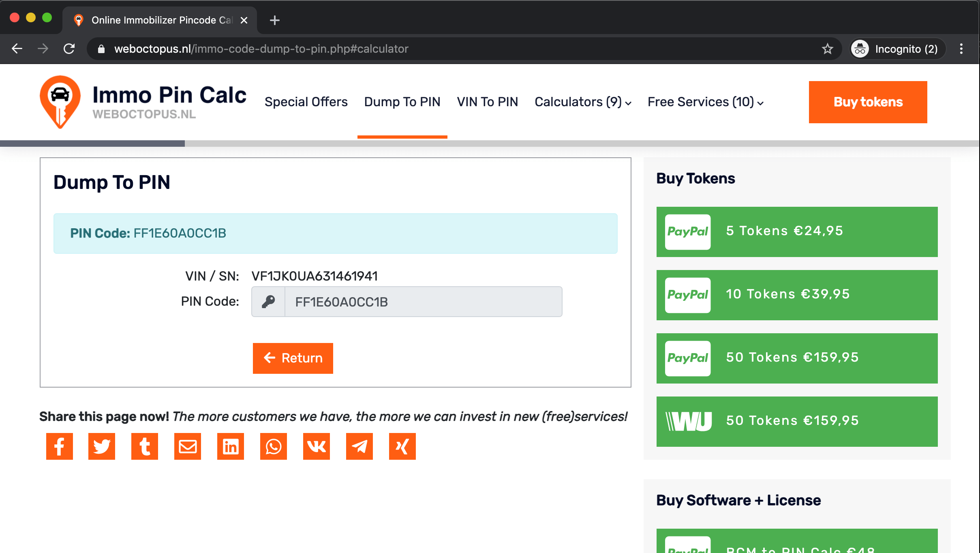This screenshot has height=553, width=980.
Task: Click the Tumblr share icon
Action: tap(145, 446)
